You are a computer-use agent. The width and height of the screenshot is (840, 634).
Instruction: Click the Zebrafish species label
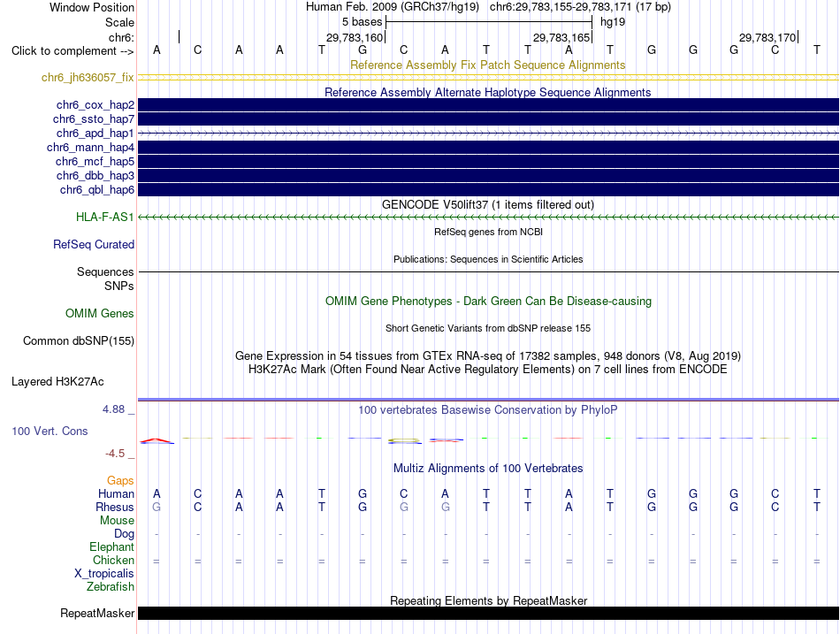coord(111,587)
